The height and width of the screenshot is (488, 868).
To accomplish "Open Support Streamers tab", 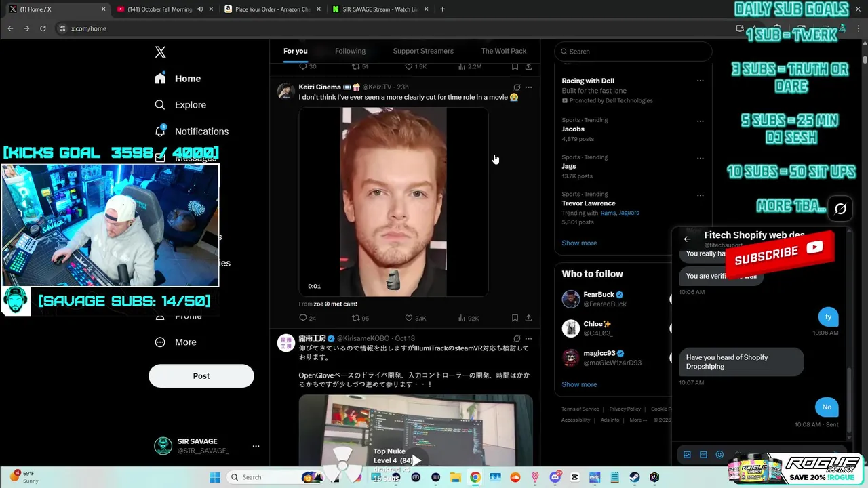I will pos(423,51).
